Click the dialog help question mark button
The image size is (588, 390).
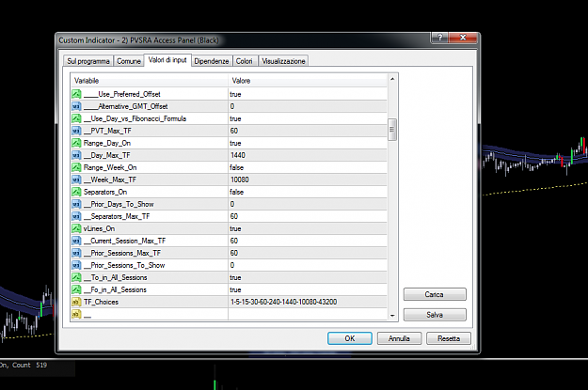point(439,37)
